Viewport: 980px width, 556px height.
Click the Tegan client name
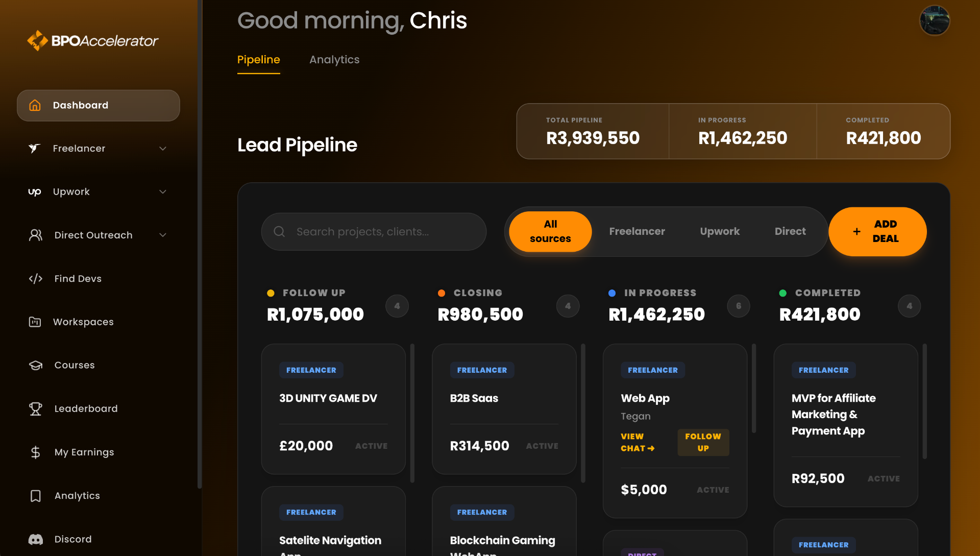(x=635, y=416)
